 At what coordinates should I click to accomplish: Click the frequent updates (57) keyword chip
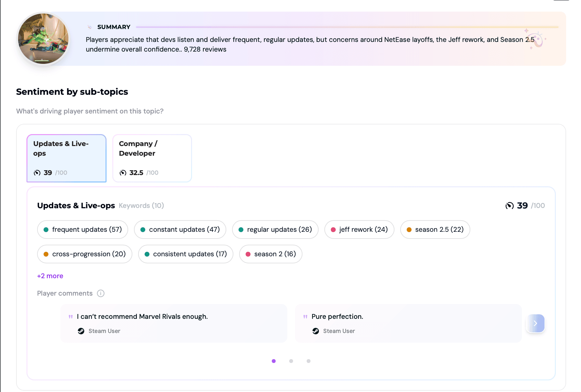coord(83,230)
